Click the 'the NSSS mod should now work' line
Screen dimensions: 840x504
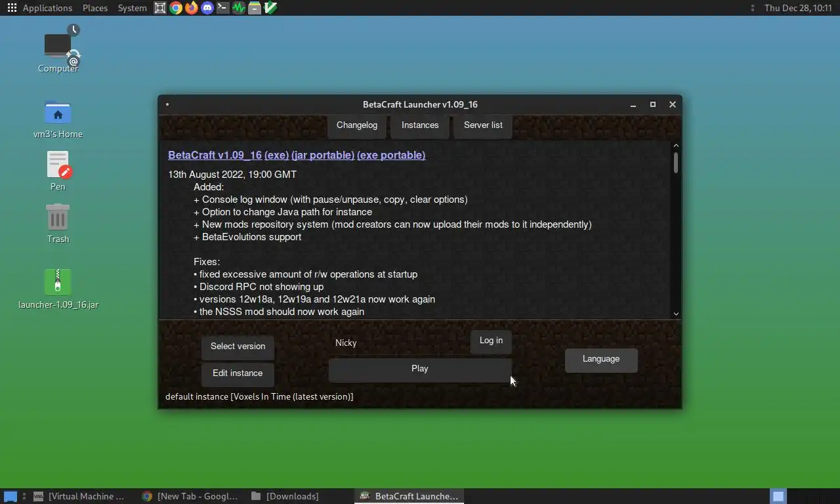279,312
